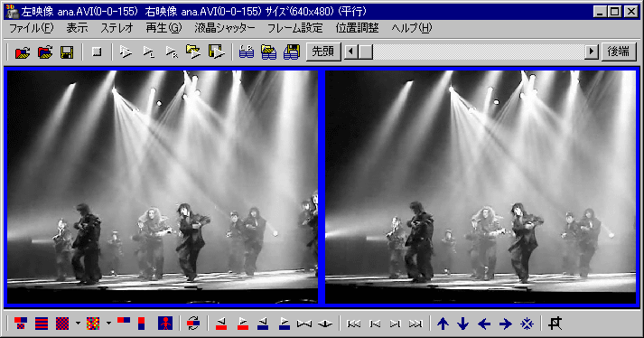Click the stop playback square button
Screen dimensions: 644x338
[x=97, y=52]
